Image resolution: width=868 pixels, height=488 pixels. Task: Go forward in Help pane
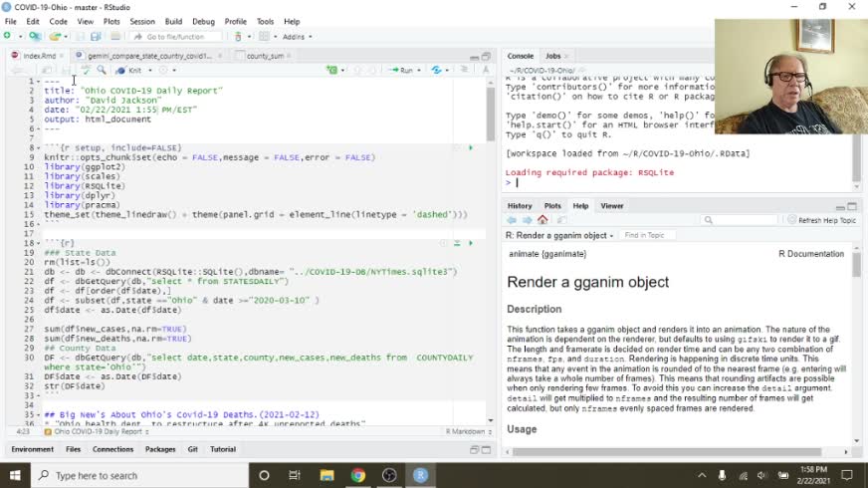pos(527,220)
